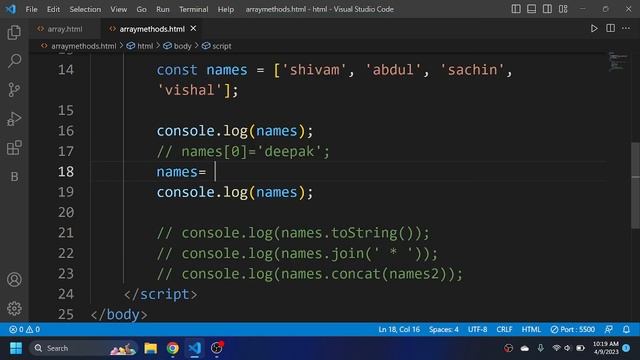Click the 'vishal' string on wrapped line

pyautogui.click(x=190, y=90)
